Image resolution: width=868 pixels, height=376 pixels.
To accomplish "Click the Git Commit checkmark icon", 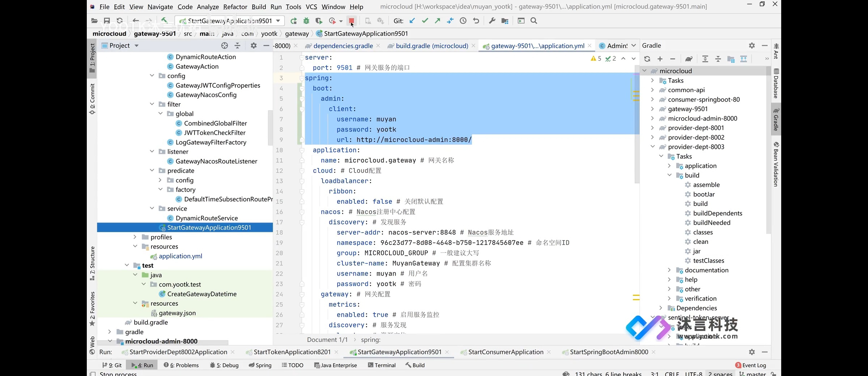I will [x=425, y=21].
